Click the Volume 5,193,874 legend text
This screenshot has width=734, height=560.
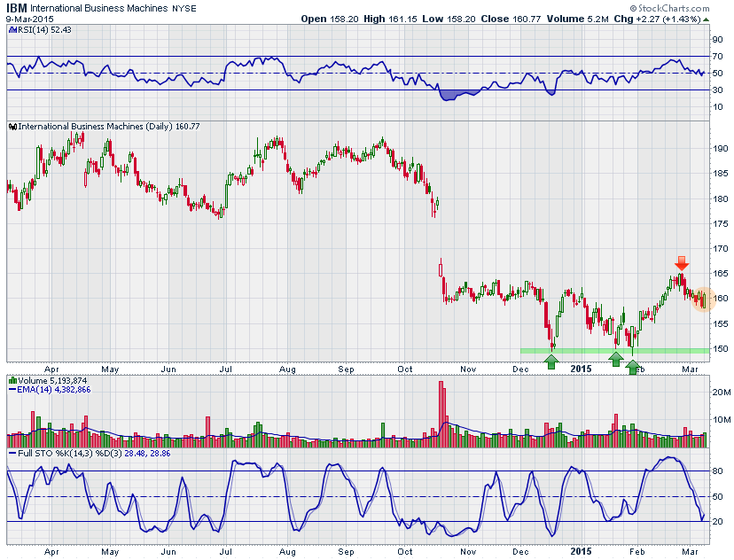point(52,381)
